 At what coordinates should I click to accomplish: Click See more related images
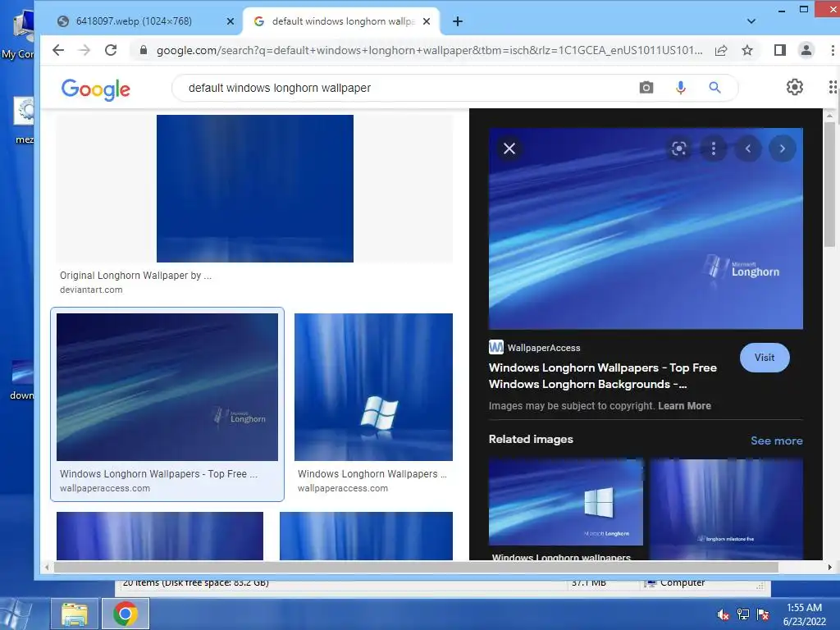point(776,441)
